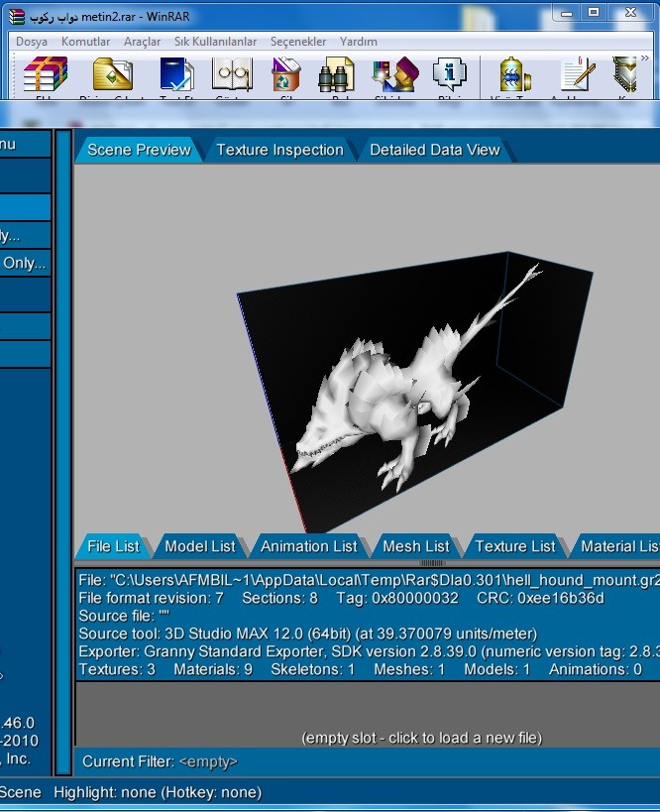660x812 pixels.
Task: Select the Mesh List tab
Action: tap(416, 546)
